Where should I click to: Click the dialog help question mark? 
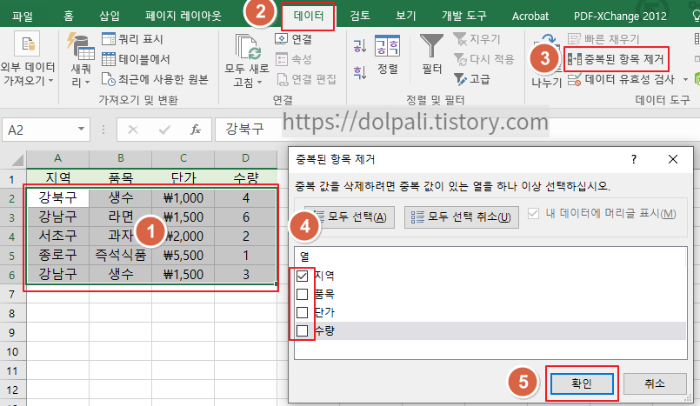tap(633, 159)
